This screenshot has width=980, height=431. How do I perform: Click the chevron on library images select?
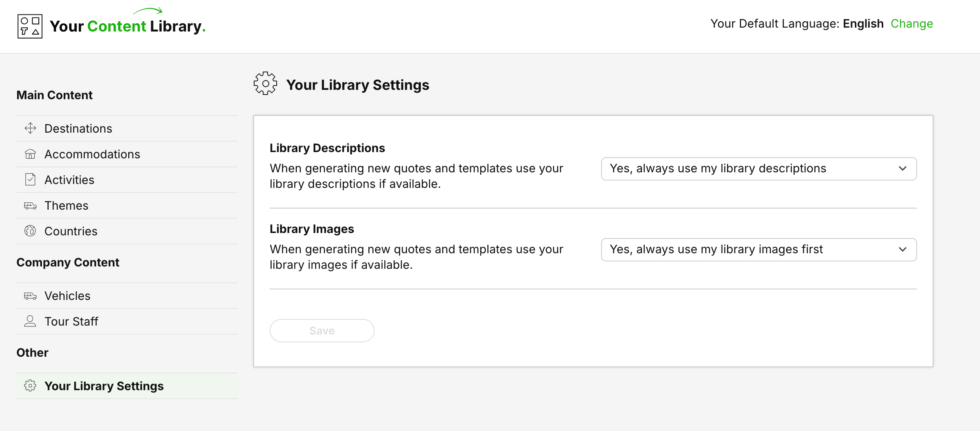pyautogui.click(x=903, y=250)
